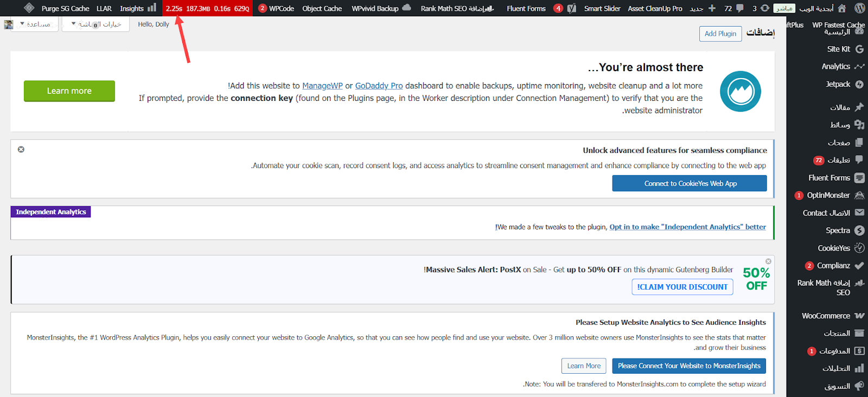Click the Add Plugin button
868x397 pixels.
pyautogui.click(x=720, y=34)
